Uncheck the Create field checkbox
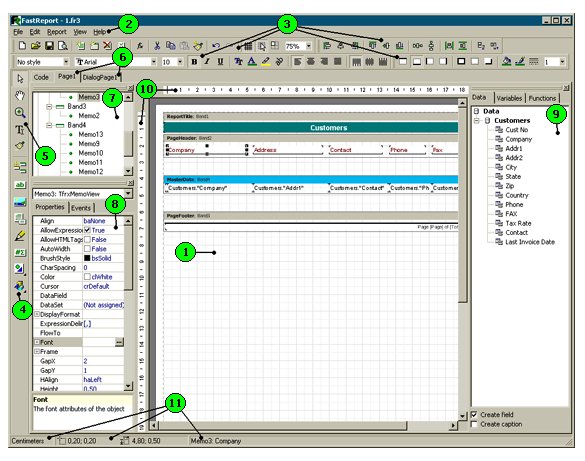Image resolution: width=585 pixels, height=461 pixels. click(x=474, y=415)
